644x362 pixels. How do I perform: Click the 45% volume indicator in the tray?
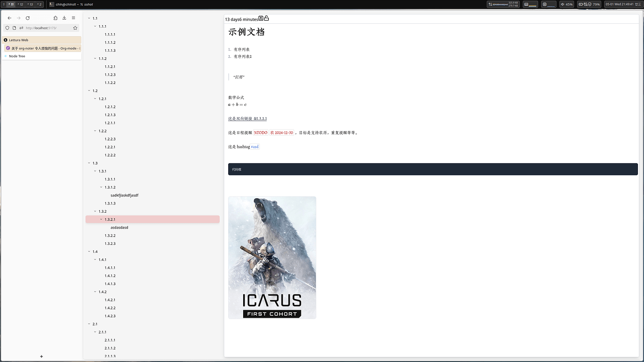pos(567,4)
